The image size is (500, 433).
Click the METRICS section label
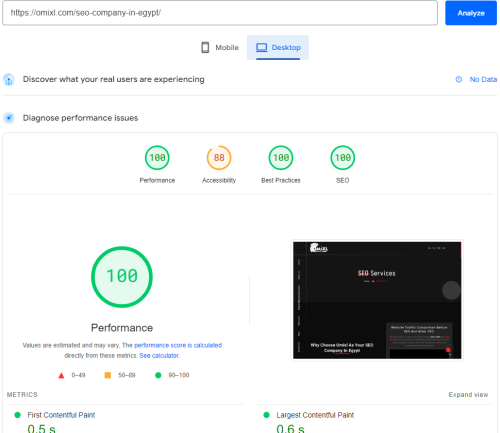22,395
